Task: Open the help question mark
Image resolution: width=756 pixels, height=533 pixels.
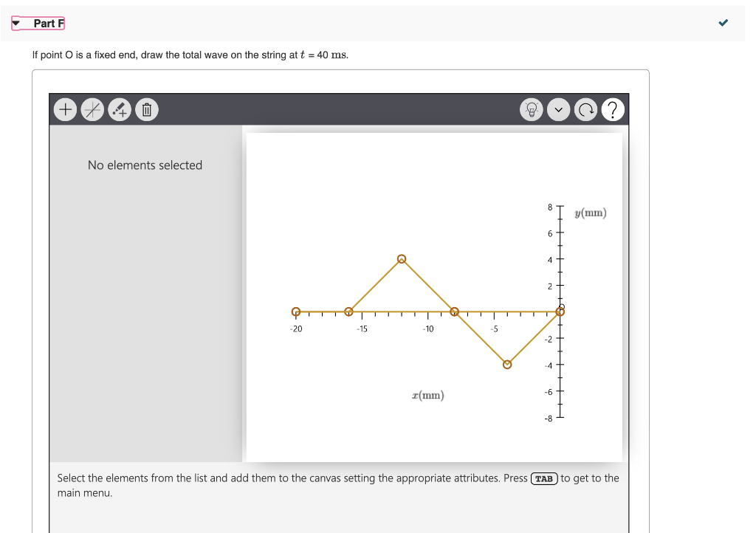Action: click(612, 109)
